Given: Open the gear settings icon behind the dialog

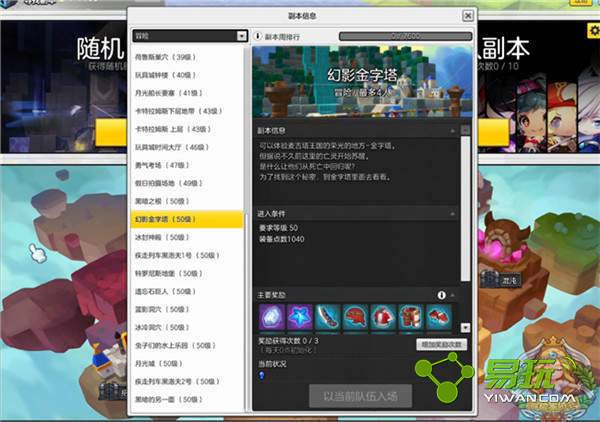Looking at the screenshot, I should click(593, 31).
